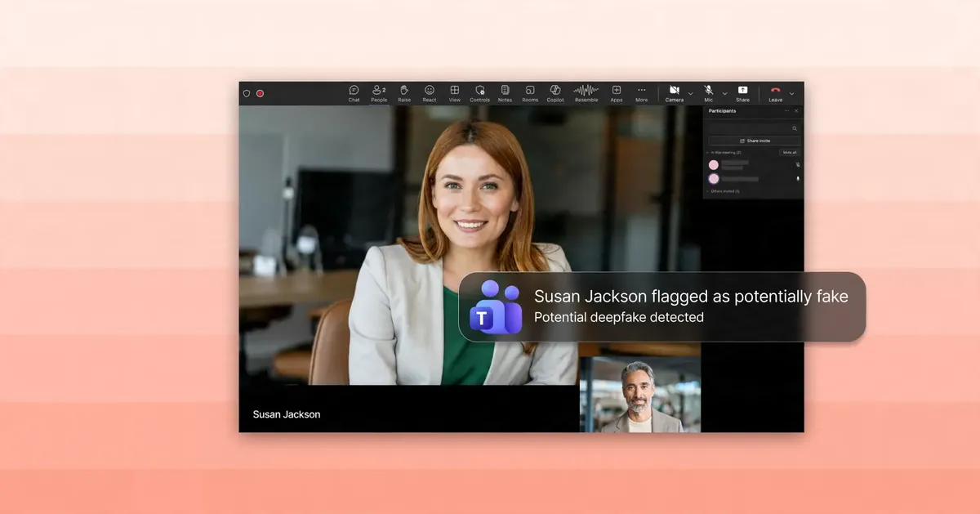Open breakout Rooms

pyautogui.click(x=530, y=93)
